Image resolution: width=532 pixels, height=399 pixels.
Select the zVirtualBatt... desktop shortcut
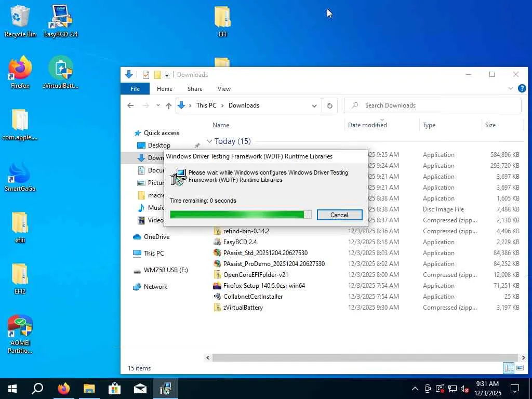[x=61, y=73]
